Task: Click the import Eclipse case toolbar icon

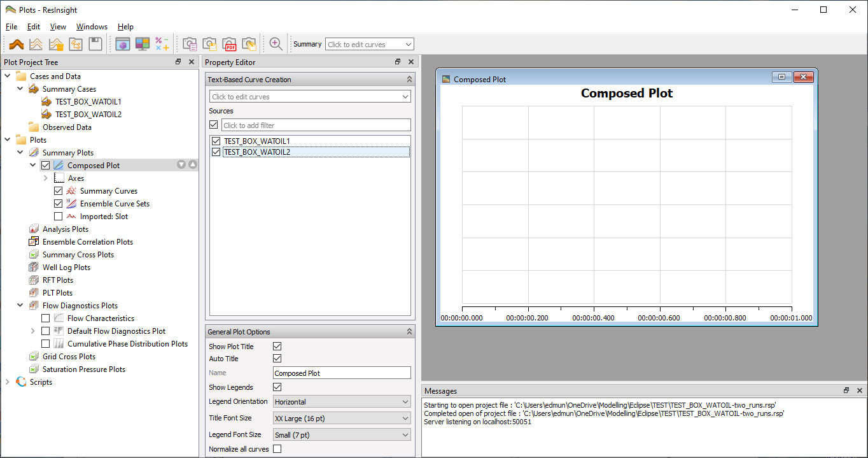Action: coord(17,44)
